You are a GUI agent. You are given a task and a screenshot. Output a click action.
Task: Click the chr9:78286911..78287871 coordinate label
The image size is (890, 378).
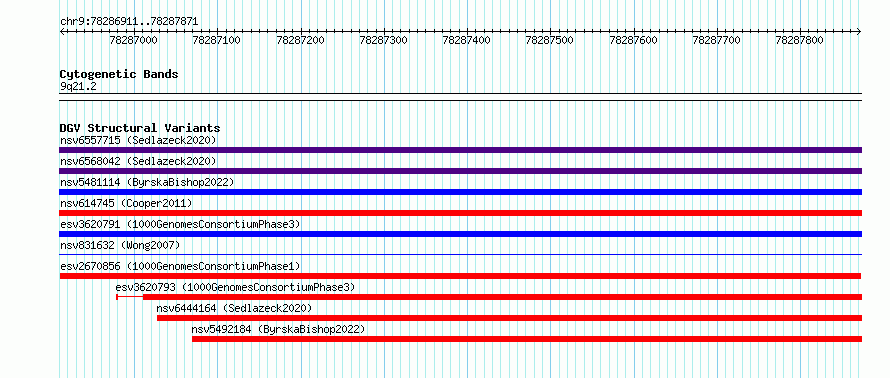(x=129, y=22)
